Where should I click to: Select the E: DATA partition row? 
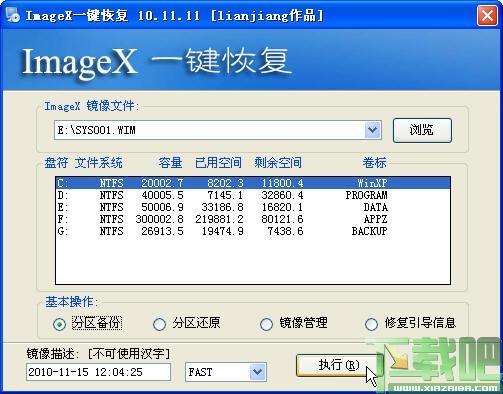point(253,207)
